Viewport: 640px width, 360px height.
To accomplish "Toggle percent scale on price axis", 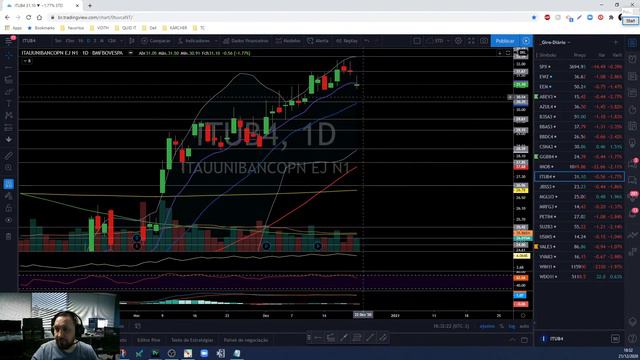I will pos(502,326).
